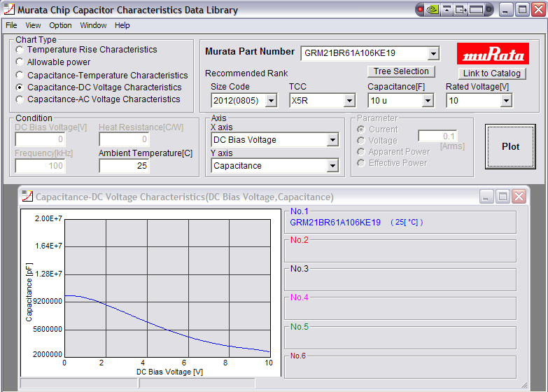Open the Y axis Capacitance dropdown
548x392 pixels.
pyautogui.click(x=332, y=166)
